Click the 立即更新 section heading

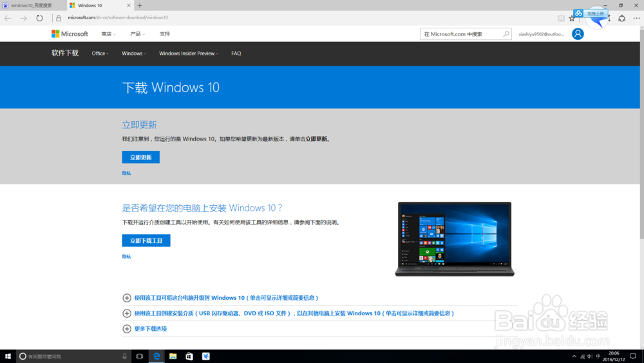(x=139, y=124)
